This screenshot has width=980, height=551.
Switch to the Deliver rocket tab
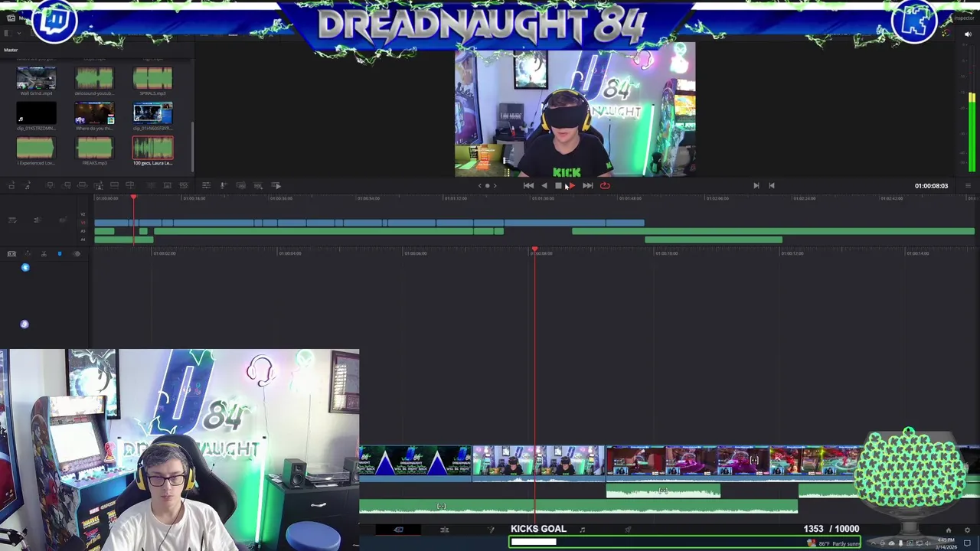[x=628, y=530]
